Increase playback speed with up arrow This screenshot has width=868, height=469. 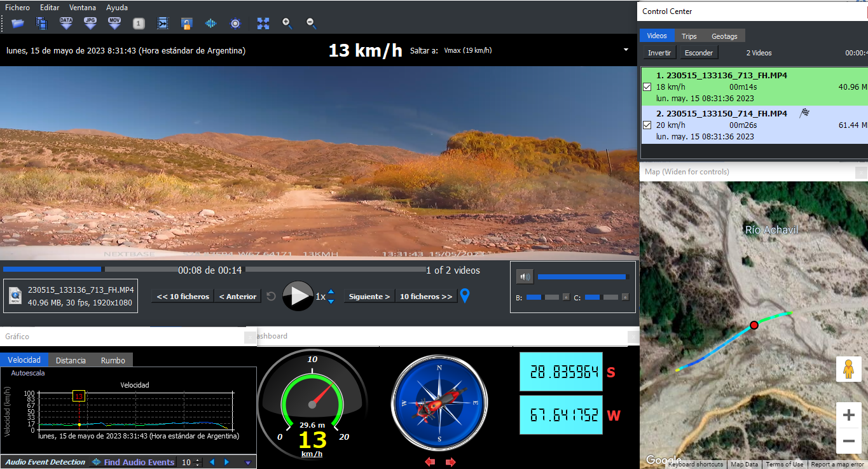tap(331, 292)
